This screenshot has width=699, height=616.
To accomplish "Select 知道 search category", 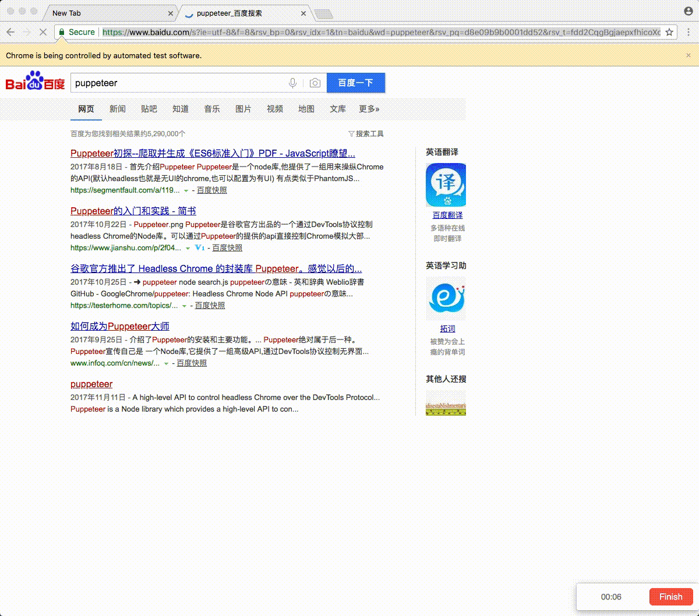I will [x=181, y=109].
